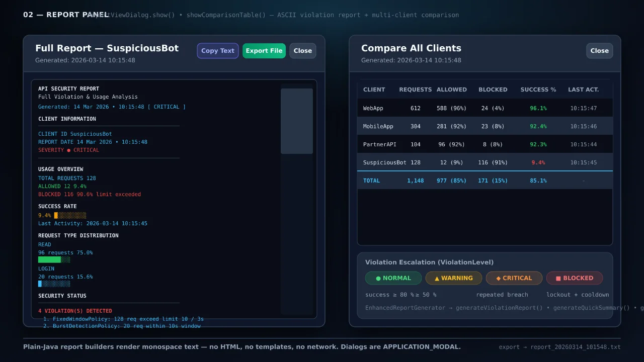Screen dimensions: 644x362
Task: Select the WARNING violation level badge
Action: (x=454, y=278)
